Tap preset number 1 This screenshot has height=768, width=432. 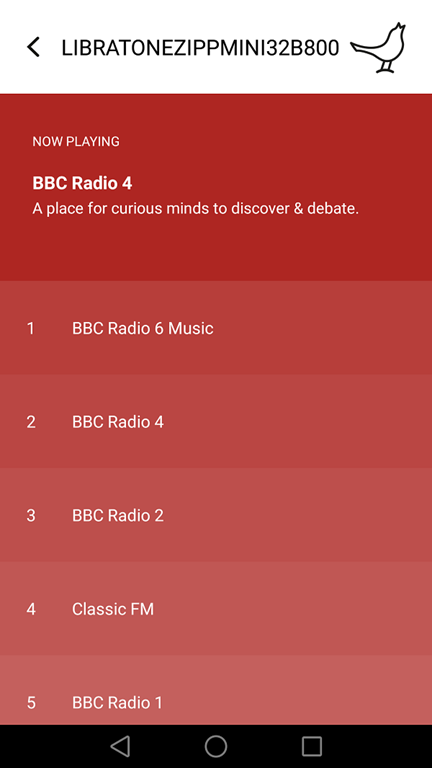pyautogui.click(x=30, y=328)
